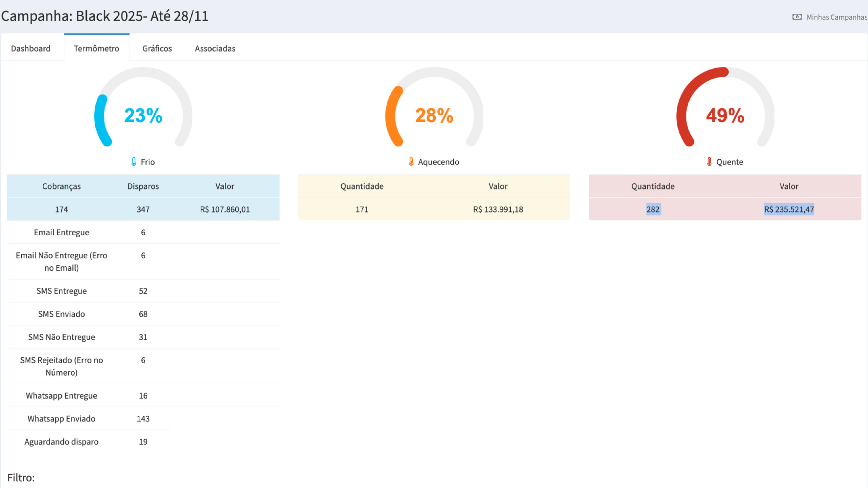Click the Whatsapp Enviado row
868x488 pixels.
point(61,419)
